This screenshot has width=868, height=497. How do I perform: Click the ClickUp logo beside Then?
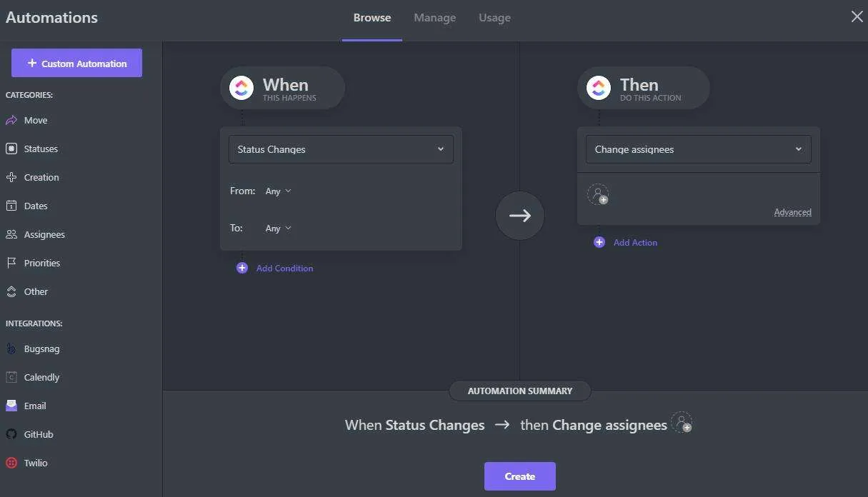tap(599, 88)
